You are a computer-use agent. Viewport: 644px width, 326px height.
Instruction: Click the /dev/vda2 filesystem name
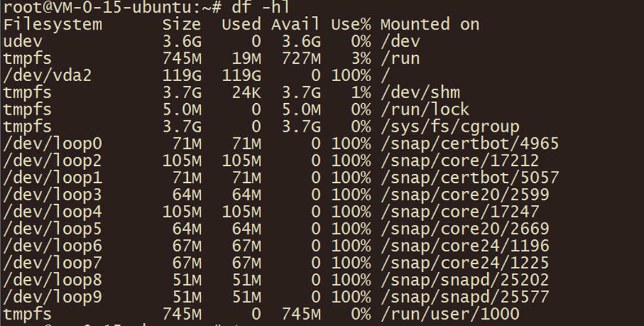pos(47,76)
